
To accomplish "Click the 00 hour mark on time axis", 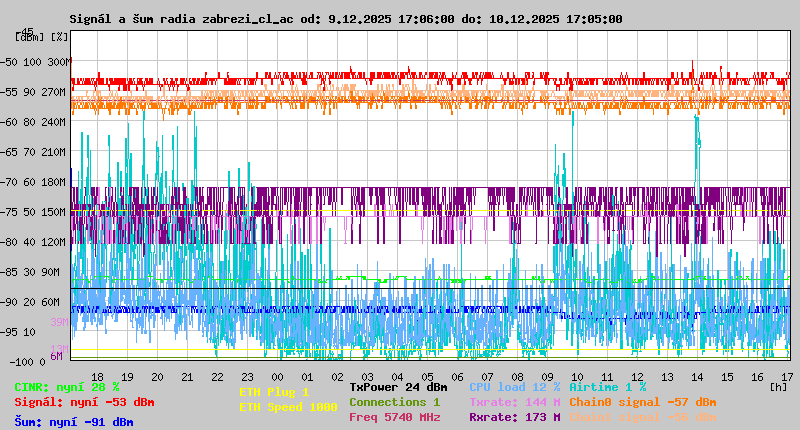I will [278, 377].
